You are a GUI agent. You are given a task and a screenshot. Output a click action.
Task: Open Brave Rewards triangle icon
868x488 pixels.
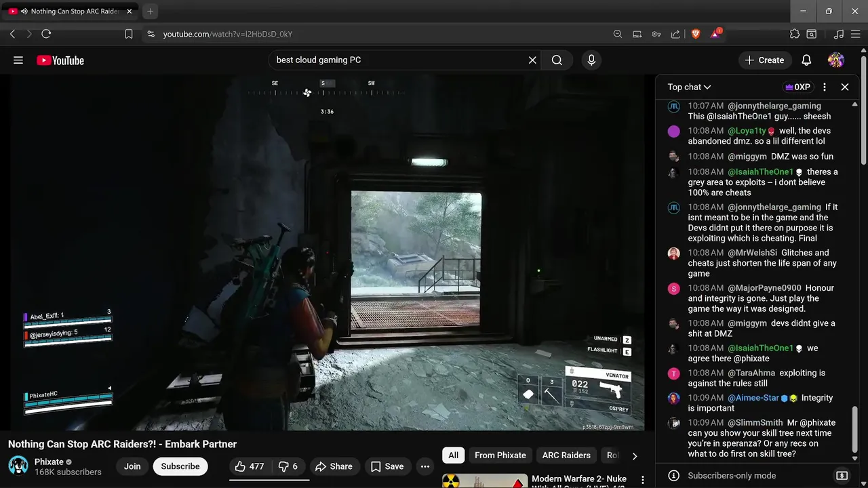coord(715,34)
